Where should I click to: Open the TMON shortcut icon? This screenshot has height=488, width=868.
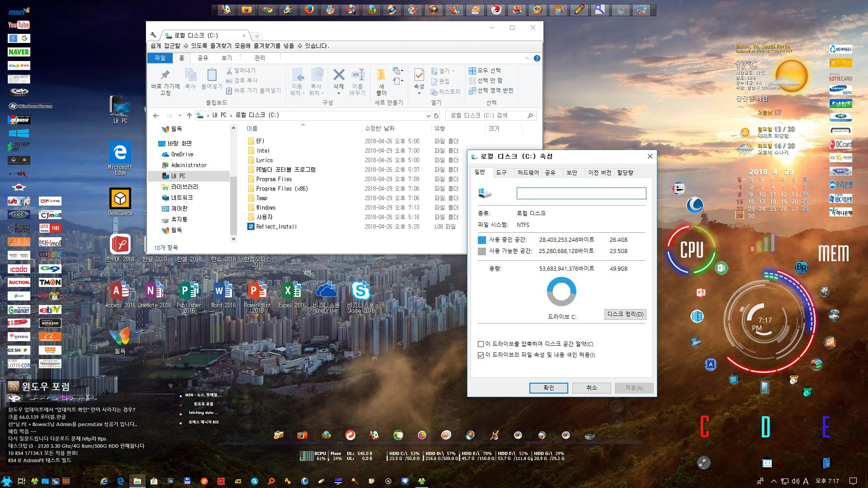tap(50, 282)
